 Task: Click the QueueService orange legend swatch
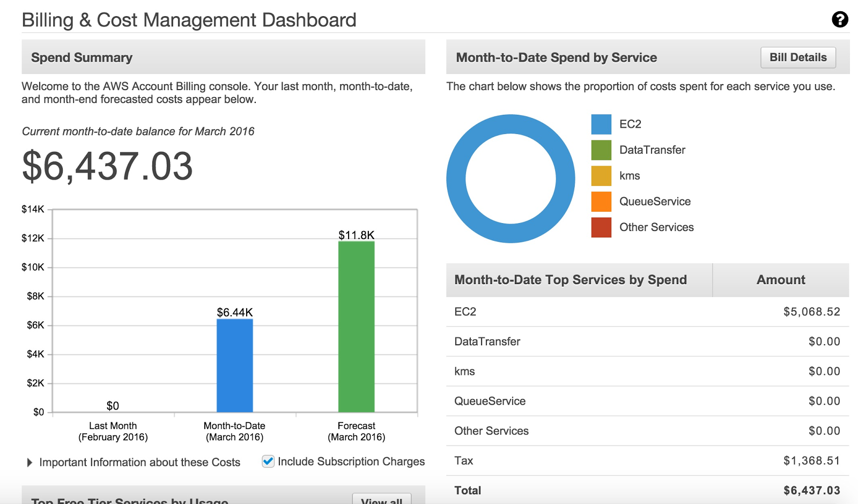[601, 202]
